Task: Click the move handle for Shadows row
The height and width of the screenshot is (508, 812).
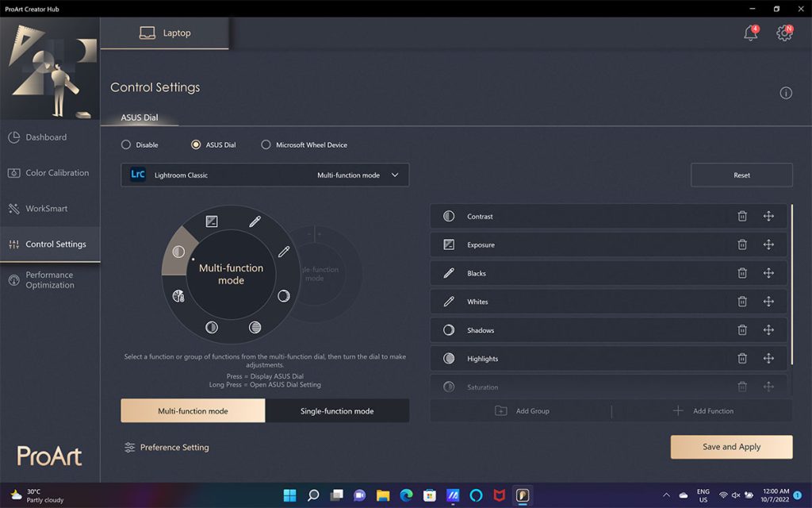Action: [768, 330]
